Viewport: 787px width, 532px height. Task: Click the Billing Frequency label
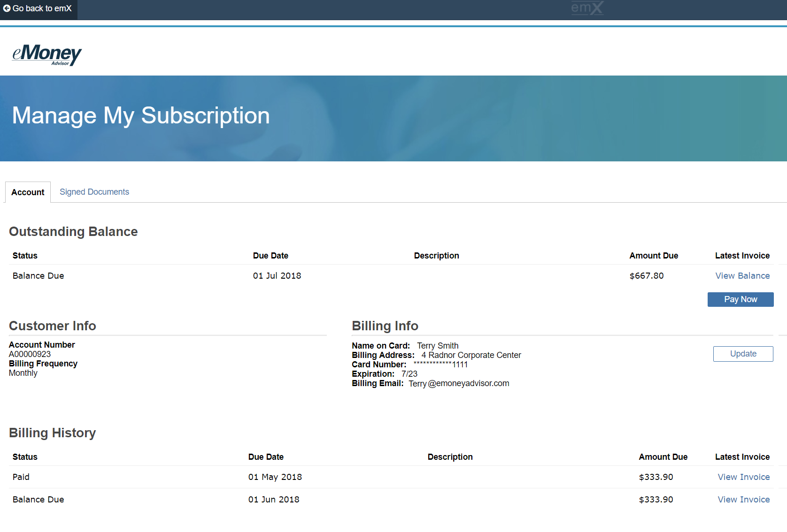point(43,364)
